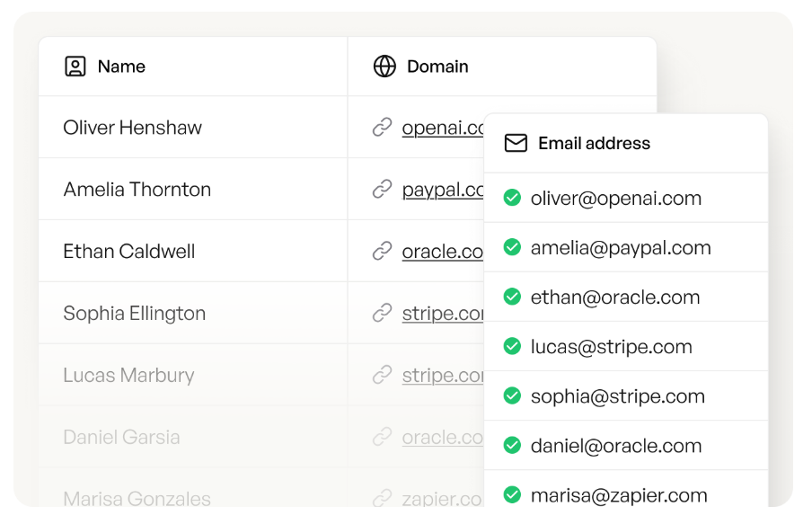
Task: Click green check beside amelia@paypal.com
Action: (x=512, y=247)
